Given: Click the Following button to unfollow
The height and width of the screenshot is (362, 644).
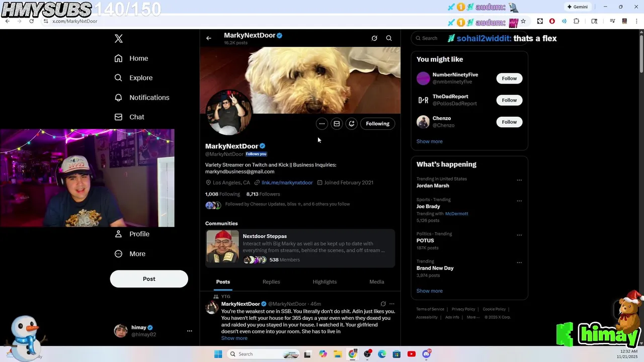Looking at the screenshot, I should point(378,124).
